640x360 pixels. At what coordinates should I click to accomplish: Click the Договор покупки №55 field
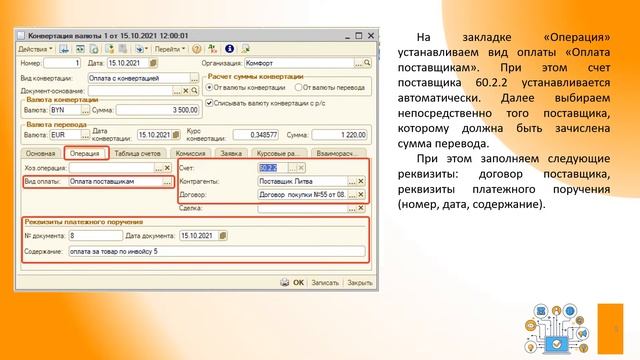tap(302, 195)
